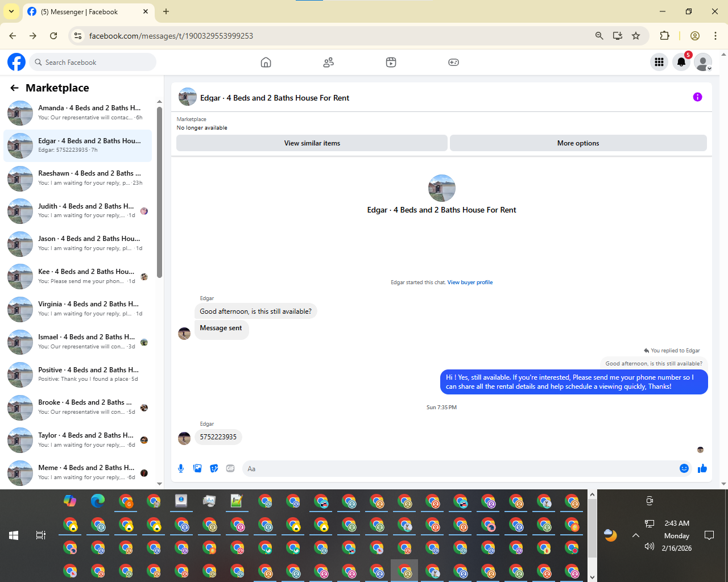The image size is (728, 582).
Task: Click Edgar's listing thumbnail in chat center
Action: tap(442, 188)
